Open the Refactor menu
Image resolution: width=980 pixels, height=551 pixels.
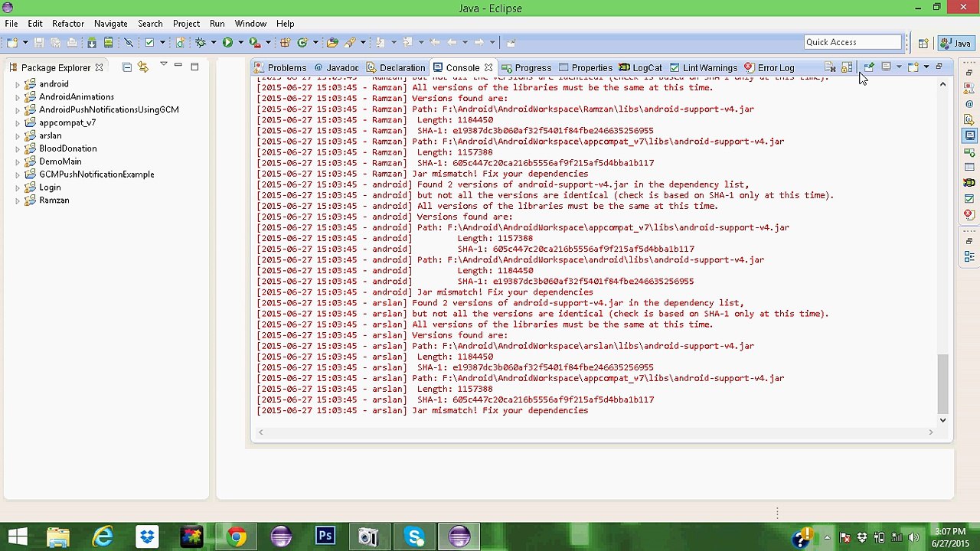(x=68, y=24)
